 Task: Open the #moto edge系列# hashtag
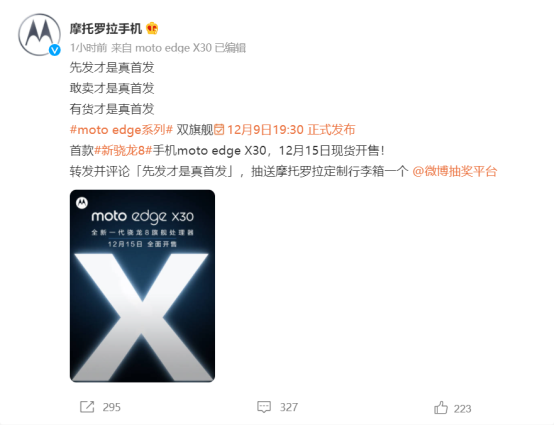pos(121,130)
